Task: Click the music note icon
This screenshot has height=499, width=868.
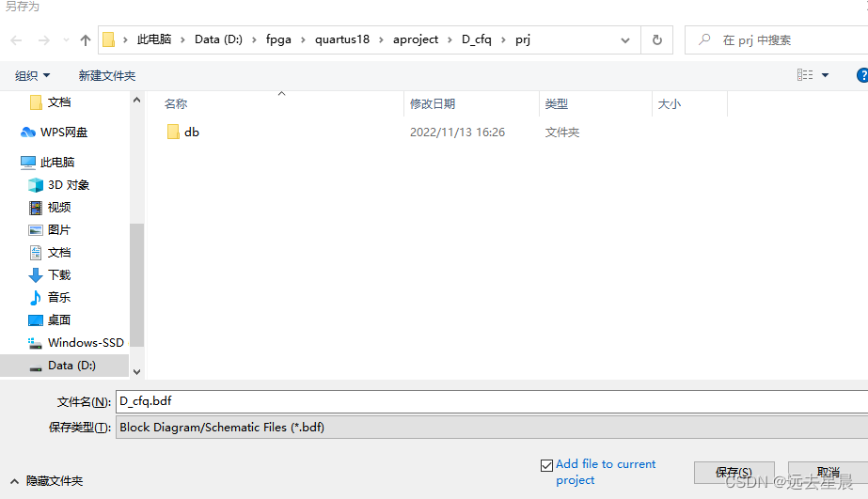Action: coord(36,298)
